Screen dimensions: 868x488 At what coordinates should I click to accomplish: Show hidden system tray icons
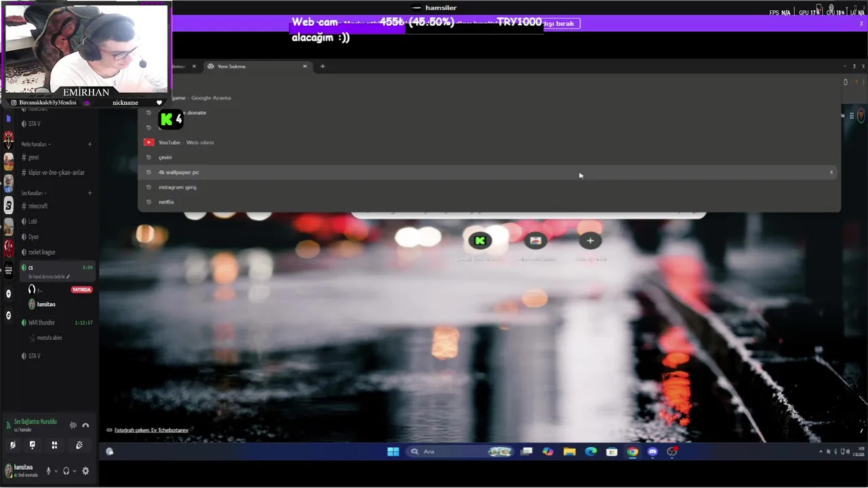click(821, 451)
